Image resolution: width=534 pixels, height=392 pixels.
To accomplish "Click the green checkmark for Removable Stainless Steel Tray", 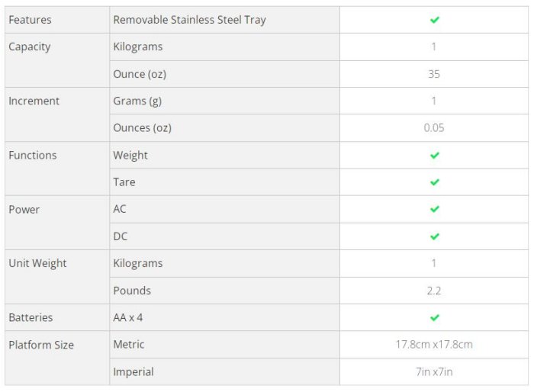I will click(435, 20).
